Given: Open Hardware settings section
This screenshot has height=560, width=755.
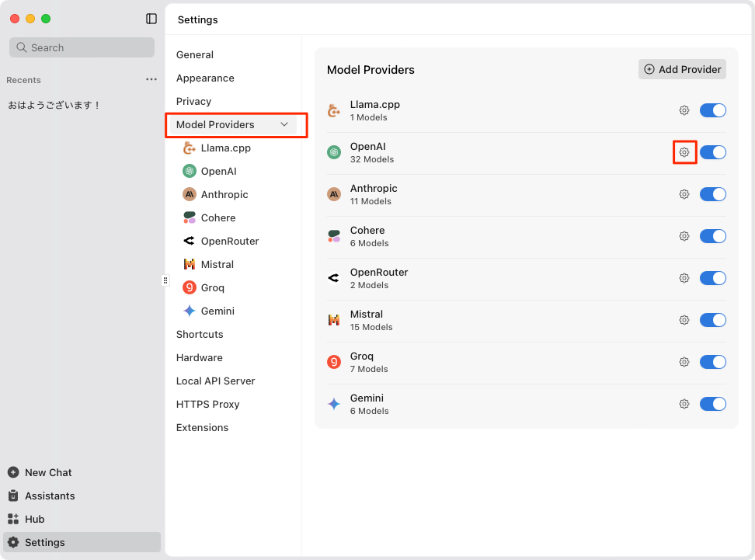Looking at the screenshot, I should 199,357.
